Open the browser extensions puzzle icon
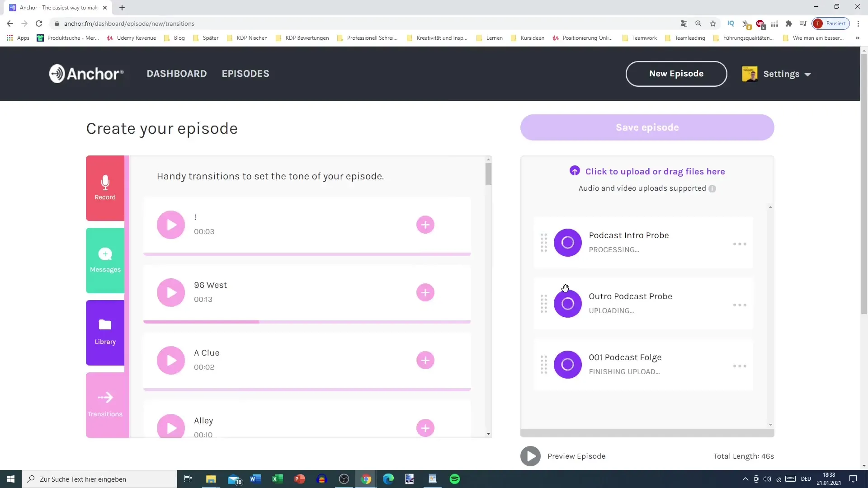 [789, 23]
